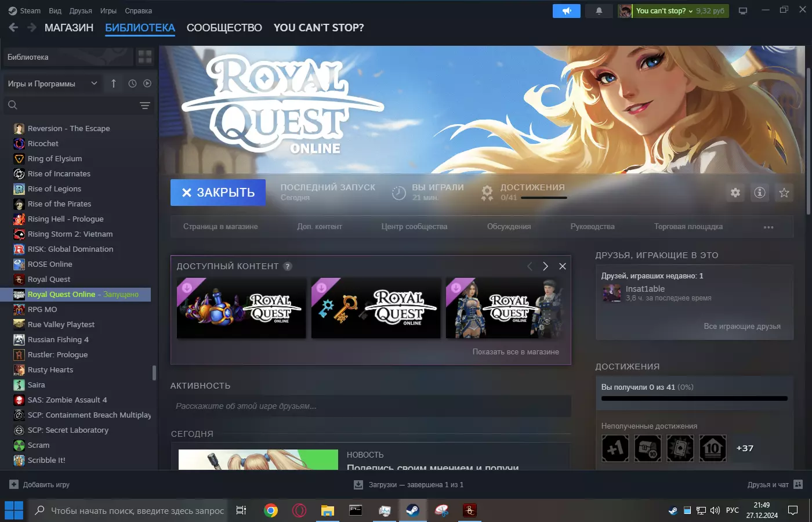The width and height of the screenshot is (812, 522).
Task: Open Обсуждения link
Action: (509, 227)
